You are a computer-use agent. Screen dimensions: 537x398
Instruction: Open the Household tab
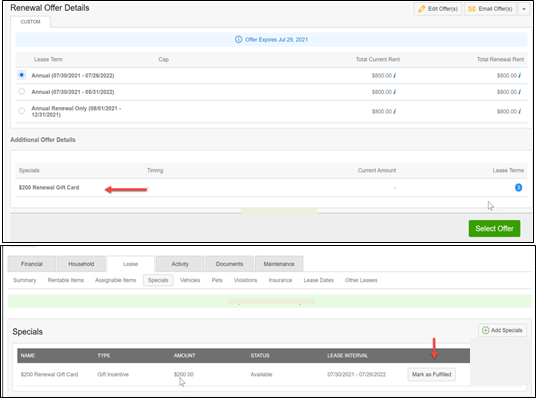pyautogui.click(x=81, y=264)
